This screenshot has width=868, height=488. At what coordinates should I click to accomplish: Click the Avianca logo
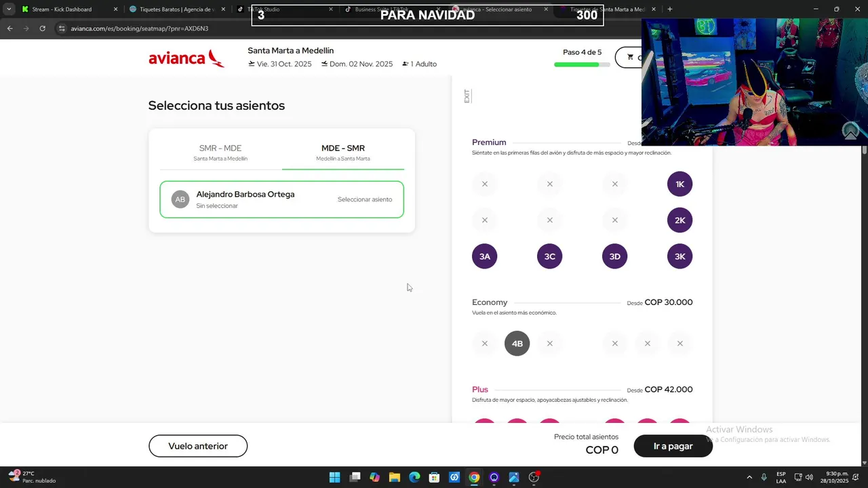(x=186, y=58)
